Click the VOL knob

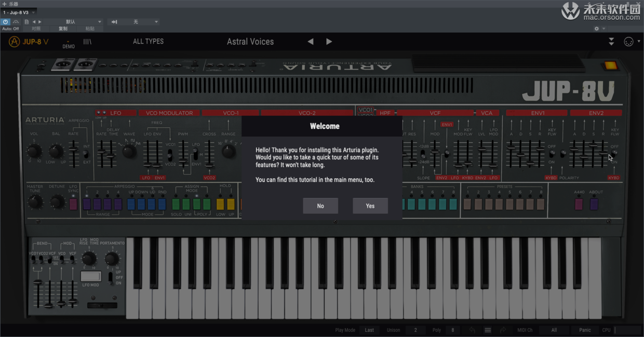[x=34, y=151]
